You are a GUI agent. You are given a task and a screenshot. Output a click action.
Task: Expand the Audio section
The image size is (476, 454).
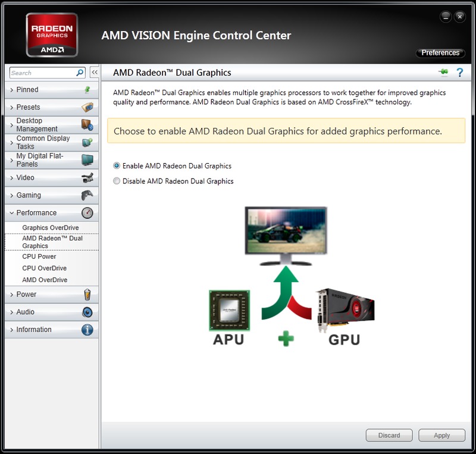(x=52, y=312)
